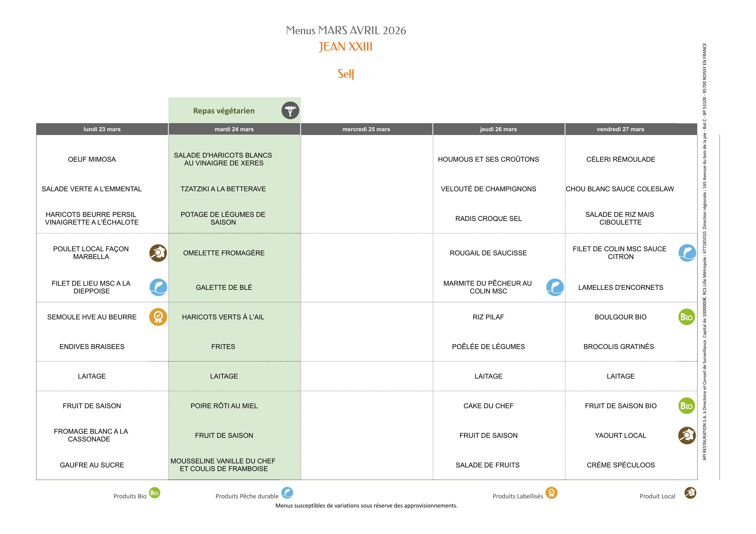The image size is (756, 534).
Task: Click fish icon next to Marmite du Pêcheur
Action: [x=555, y=287]
